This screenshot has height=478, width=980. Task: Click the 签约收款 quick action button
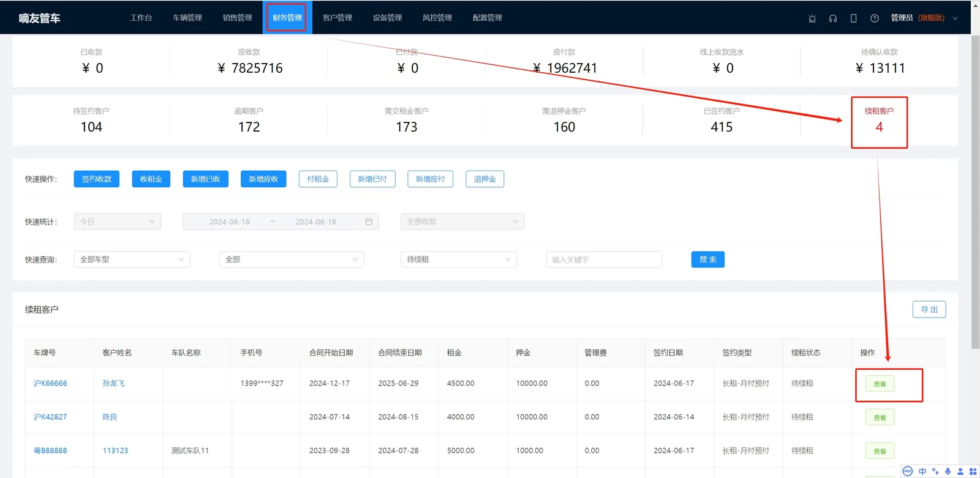[x=97, y=179]
